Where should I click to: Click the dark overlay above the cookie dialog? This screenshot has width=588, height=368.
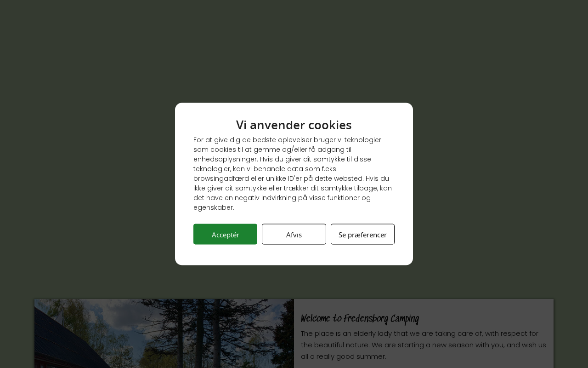(294, 51)
